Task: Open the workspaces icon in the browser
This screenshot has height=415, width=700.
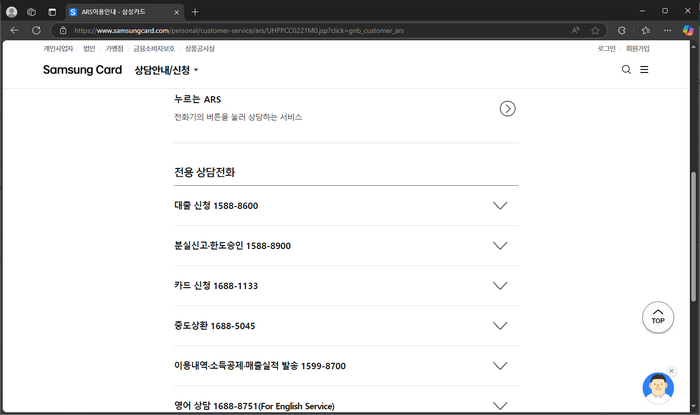Action: 31,12
